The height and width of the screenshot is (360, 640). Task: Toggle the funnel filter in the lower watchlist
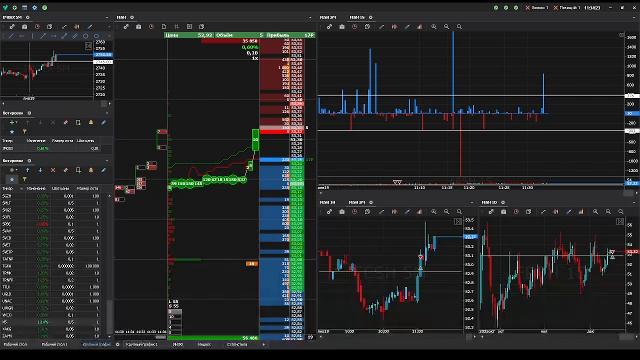tap(24, 179)
